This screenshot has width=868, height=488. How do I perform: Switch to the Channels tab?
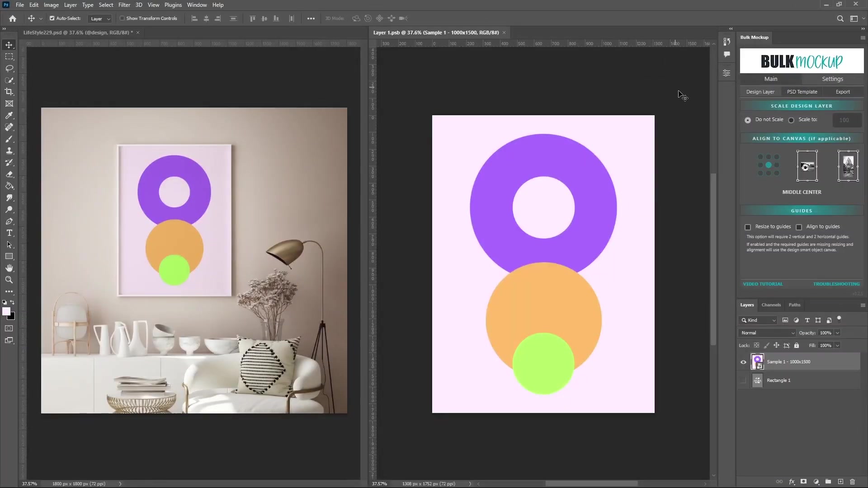[x=771, y=305]
